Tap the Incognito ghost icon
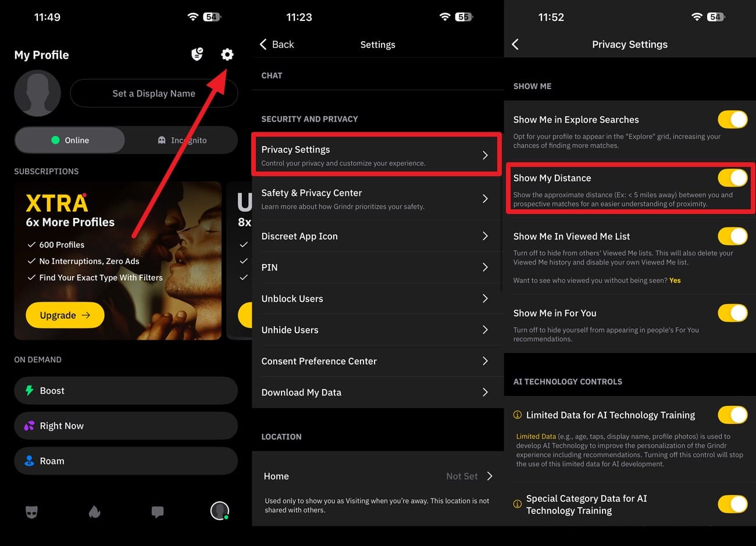This screenshot has height=546, width=756. click(x=162, y=140)
